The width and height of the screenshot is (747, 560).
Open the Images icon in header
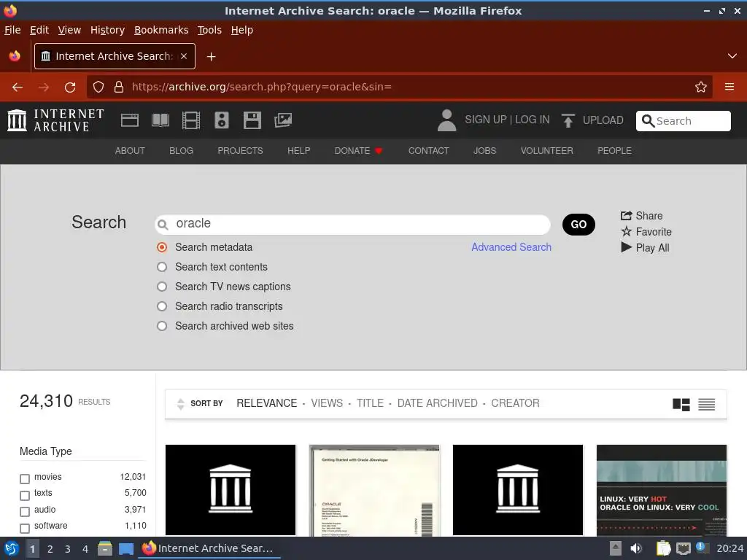283,120
